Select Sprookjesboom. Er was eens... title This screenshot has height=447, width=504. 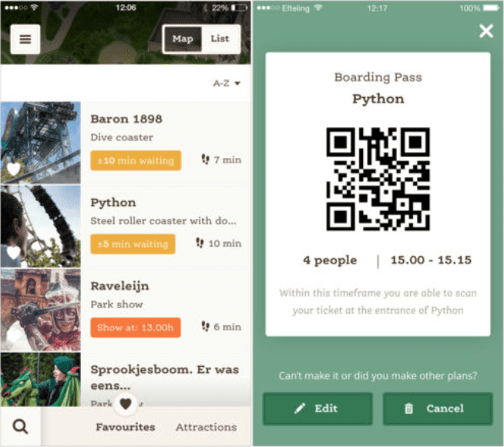165,378
